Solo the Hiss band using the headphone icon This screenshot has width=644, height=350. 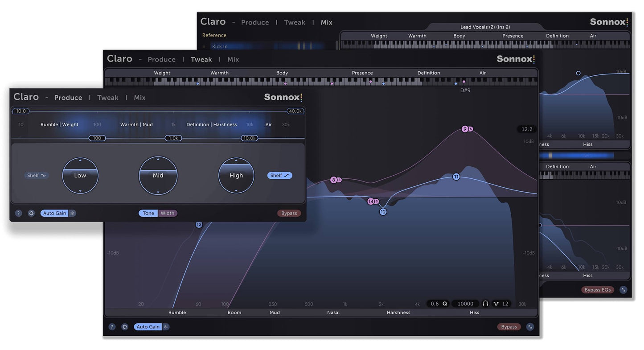[x=485, y=304]
